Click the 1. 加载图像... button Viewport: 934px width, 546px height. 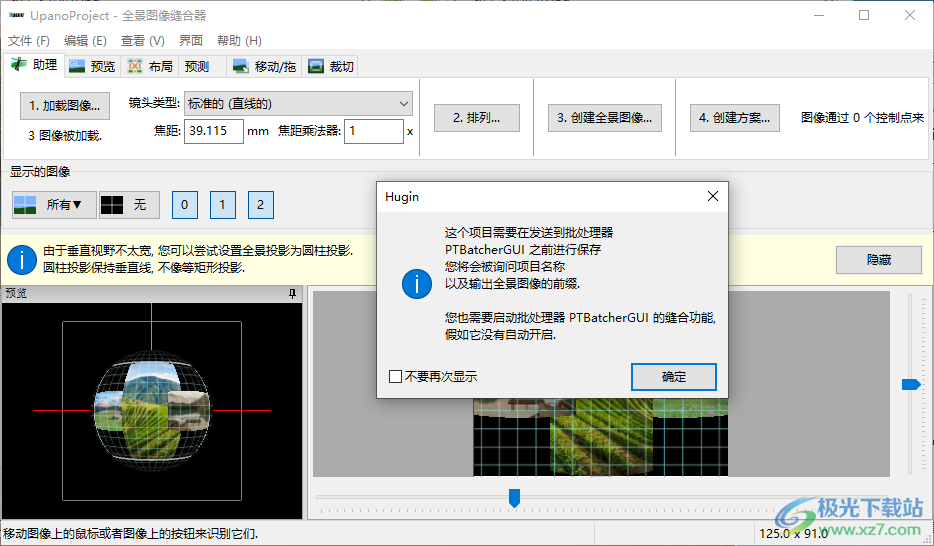click(65, 106)
